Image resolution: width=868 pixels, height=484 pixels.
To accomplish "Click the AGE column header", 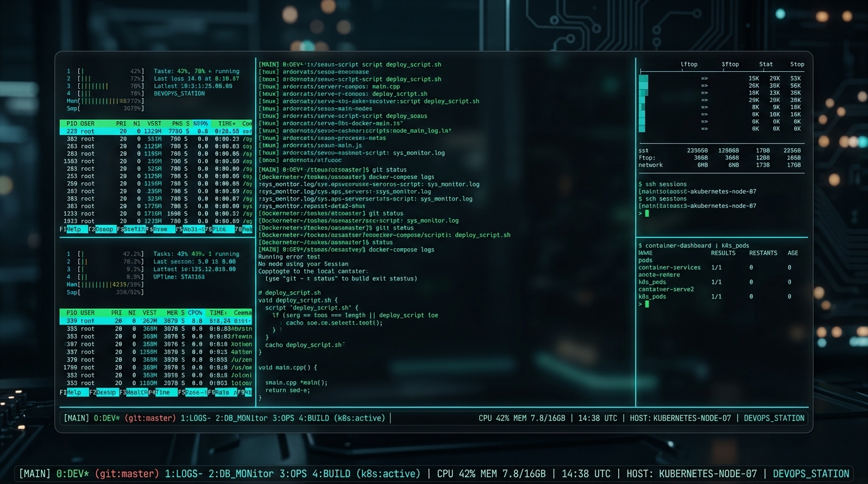I will pyautogui.click(x=793, y=253).
